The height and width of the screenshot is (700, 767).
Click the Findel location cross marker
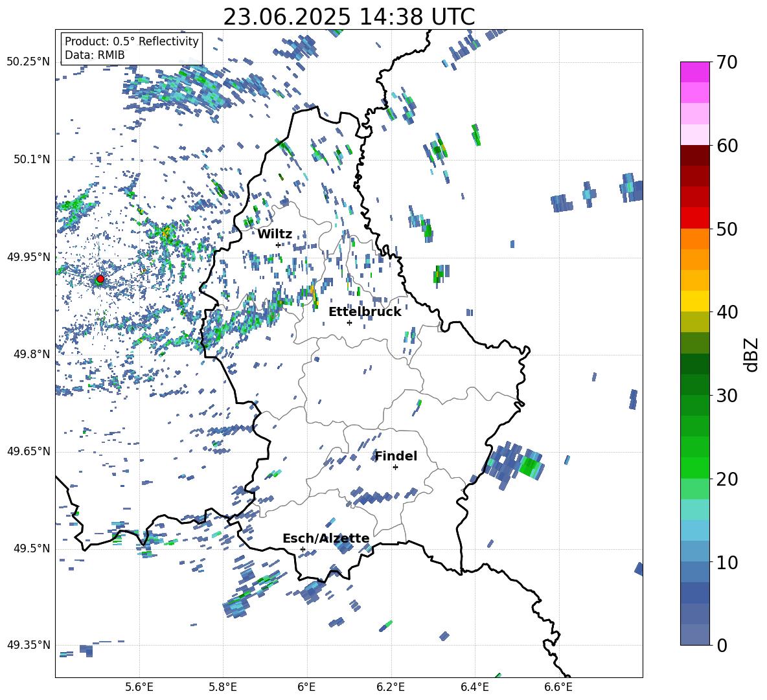[x=395, y=468]
